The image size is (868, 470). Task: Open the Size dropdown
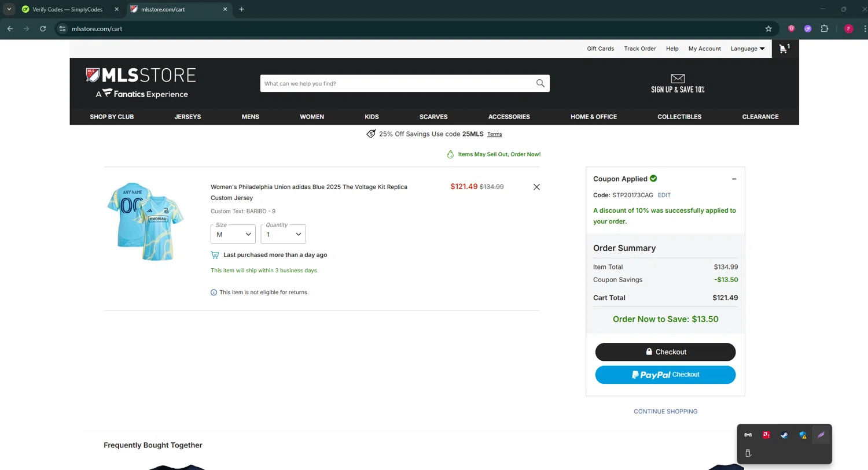pyautogui.click(x=233, y=234)
